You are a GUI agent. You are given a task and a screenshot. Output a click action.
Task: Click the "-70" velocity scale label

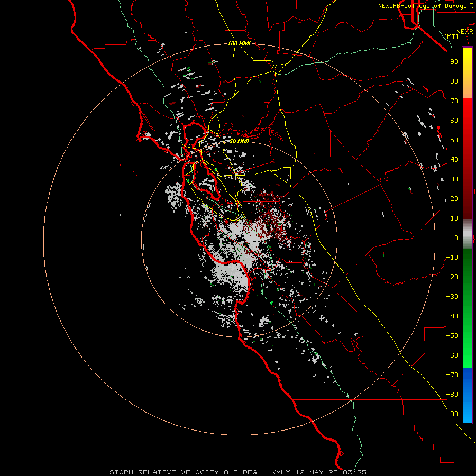[452, 374]
